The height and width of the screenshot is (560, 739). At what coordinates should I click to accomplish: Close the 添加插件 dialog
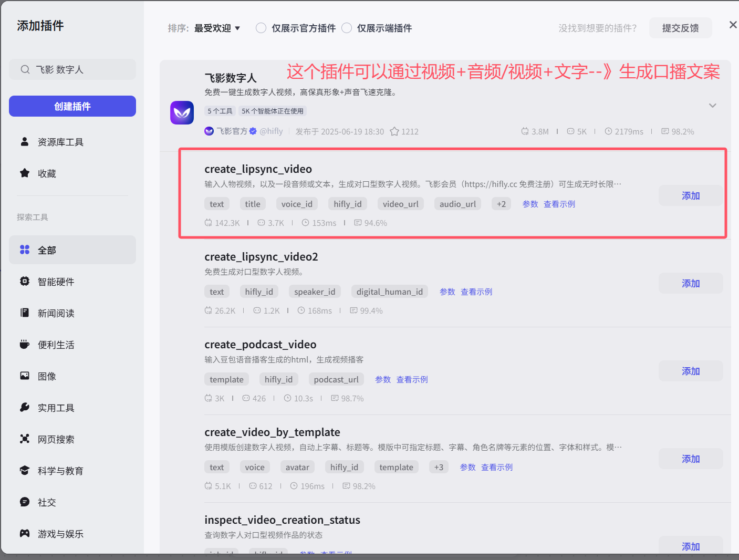[733, 25]
